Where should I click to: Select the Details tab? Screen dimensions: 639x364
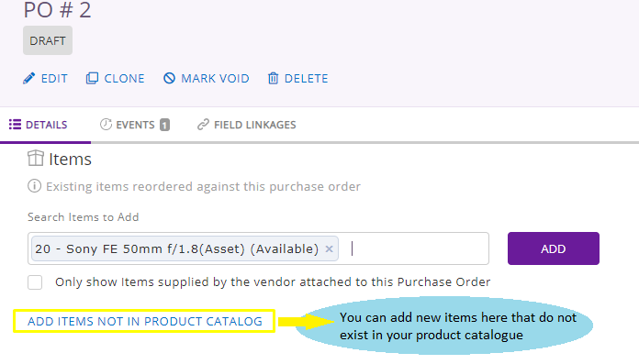[x=39, y=125]
